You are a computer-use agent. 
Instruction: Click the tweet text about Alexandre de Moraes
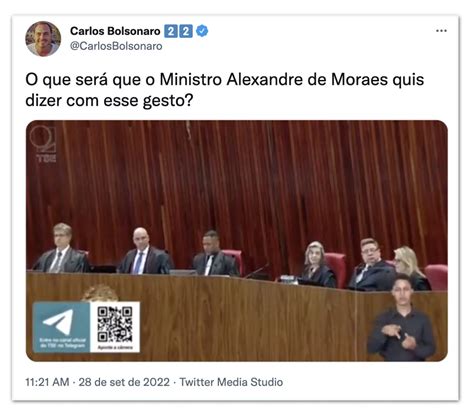[x=224, y=90]
